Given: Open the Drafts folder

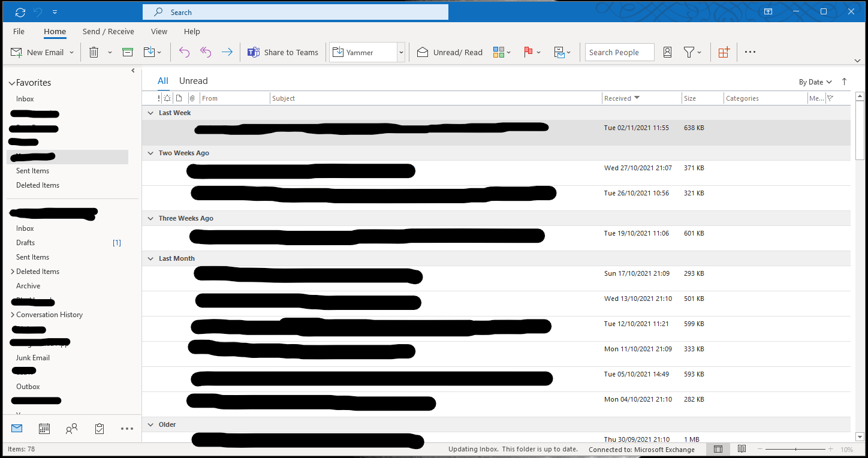Looking at the screenshot, I should pyautogui.click(x=26, y=243).
